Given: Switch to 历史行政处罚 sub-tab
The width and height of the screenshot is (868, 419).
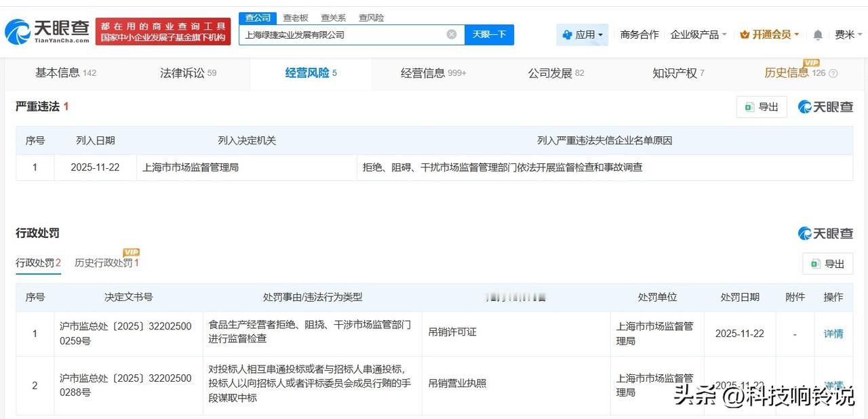Looking at the screenshot, I should point(106,263).
